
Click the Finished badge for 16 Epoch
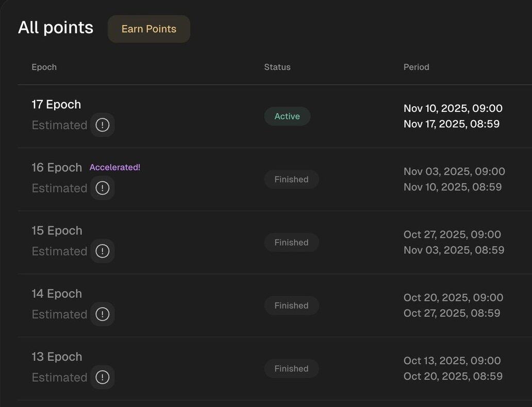pos(291,179)
